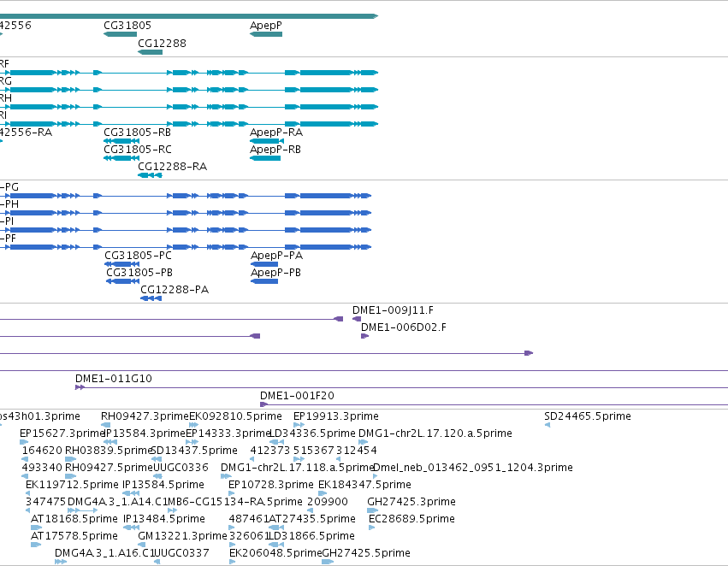This screenshot has height=566, width=728.
Task: Select the CG31805 gene label
Action: pos(127,26)
